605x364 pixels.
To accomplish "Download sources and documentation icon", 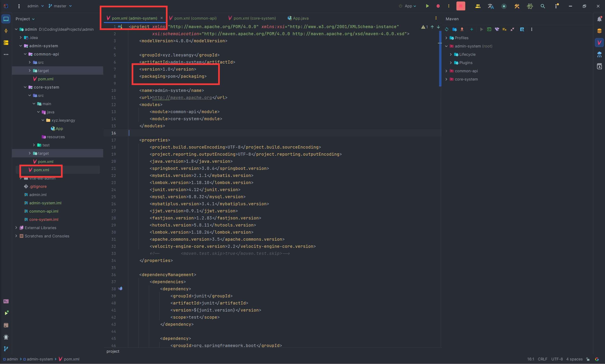I will tap(462, 30).
